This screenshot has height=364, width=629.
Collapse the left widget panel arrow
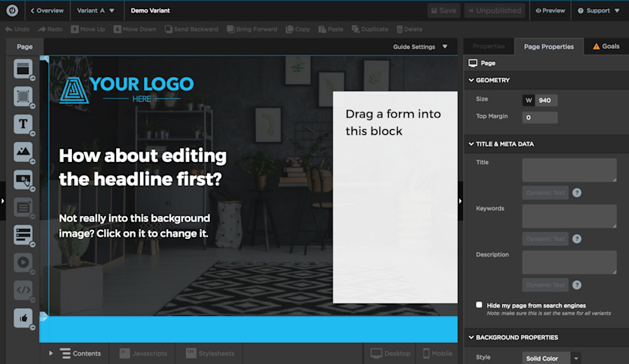2,201
